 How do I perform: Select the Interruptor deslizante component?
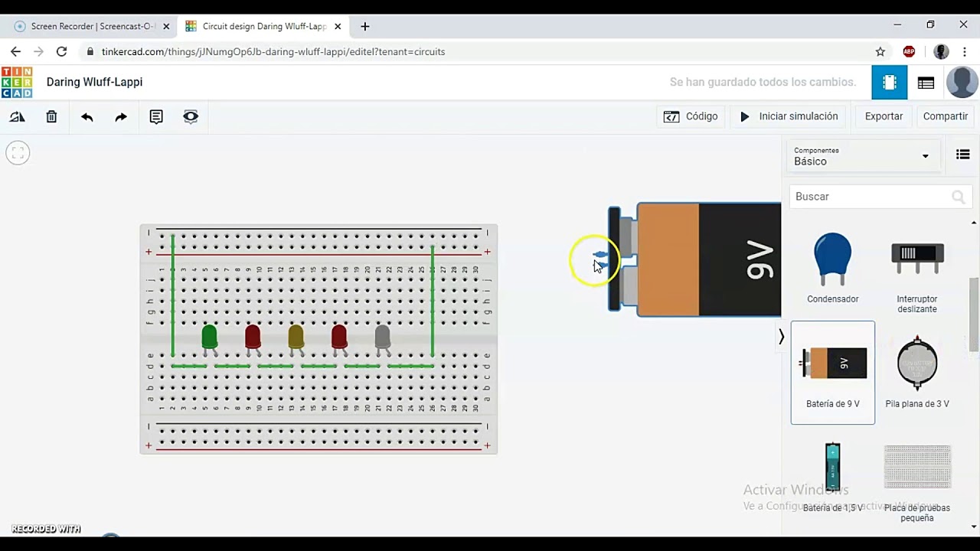pyautogui.click(x=917, y=272)
